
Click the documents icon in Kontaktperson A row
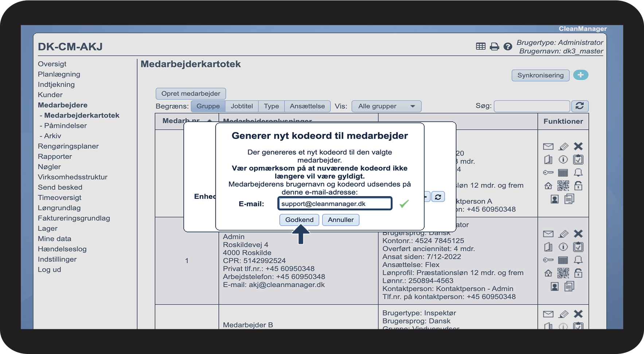[569, 199]
